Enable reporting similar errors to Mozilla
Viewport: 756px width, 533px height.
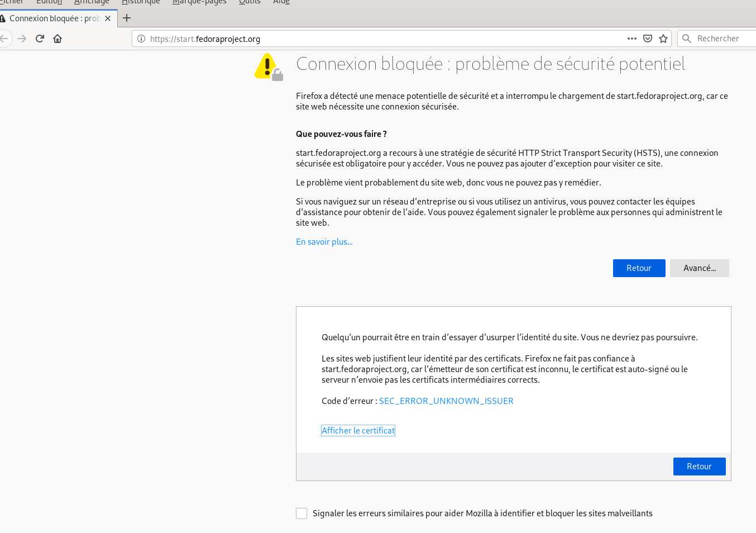pos(302,513)
